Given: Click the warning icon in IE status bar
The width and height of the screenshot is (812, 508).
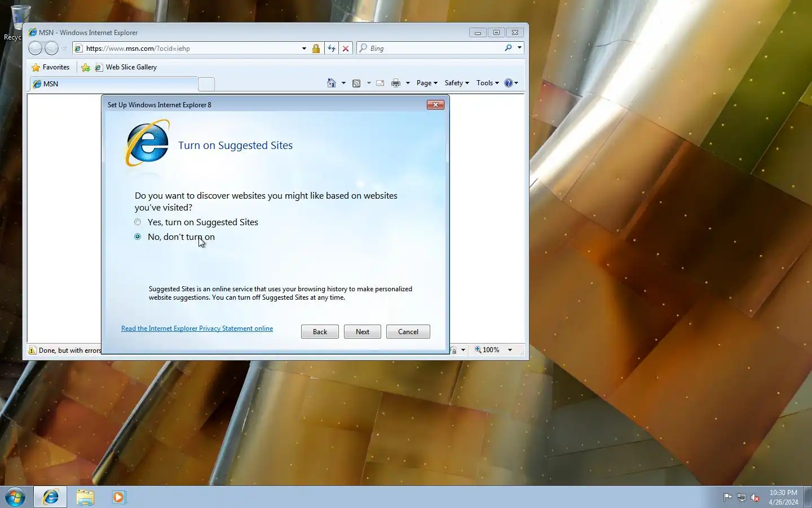Looking at the screenshot, I should tap(32, 351).
